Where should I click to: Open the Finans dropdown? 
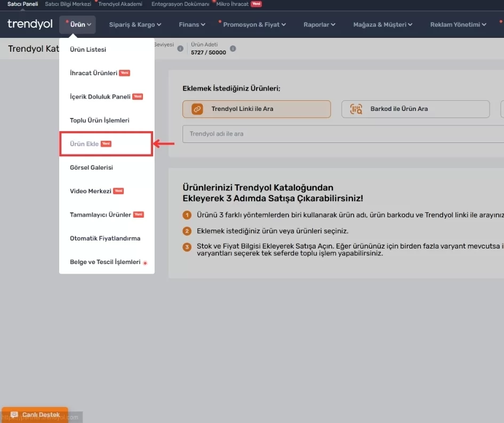coord(192,25)
